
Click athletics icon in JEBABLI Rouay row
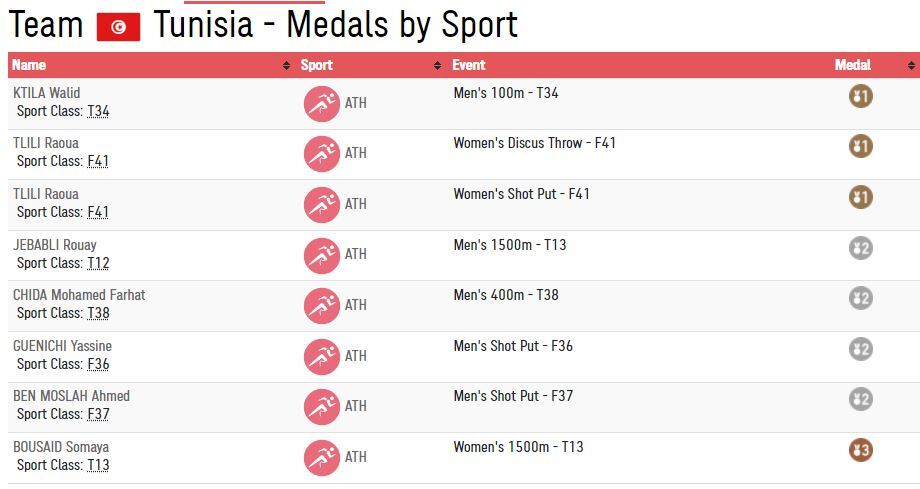(322, 255)
